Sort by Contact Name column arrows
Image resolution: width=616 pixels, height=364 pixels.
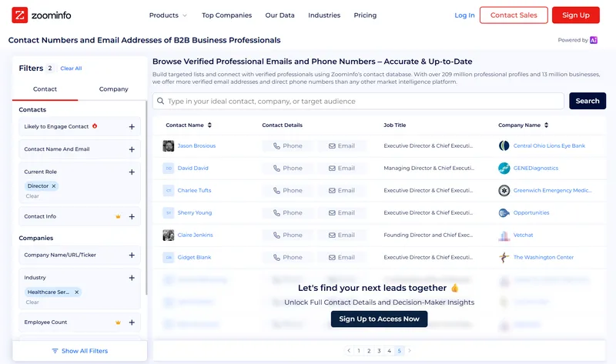coord(209,125)
